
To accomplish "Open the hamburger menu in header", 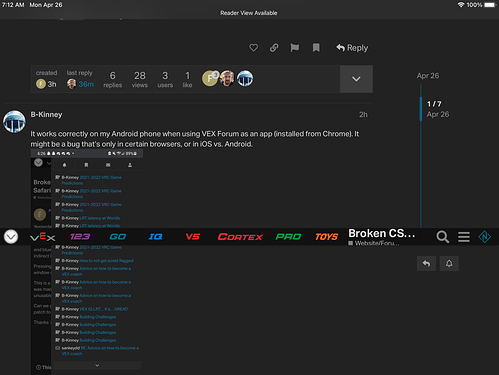I will (x=464, y=237).
